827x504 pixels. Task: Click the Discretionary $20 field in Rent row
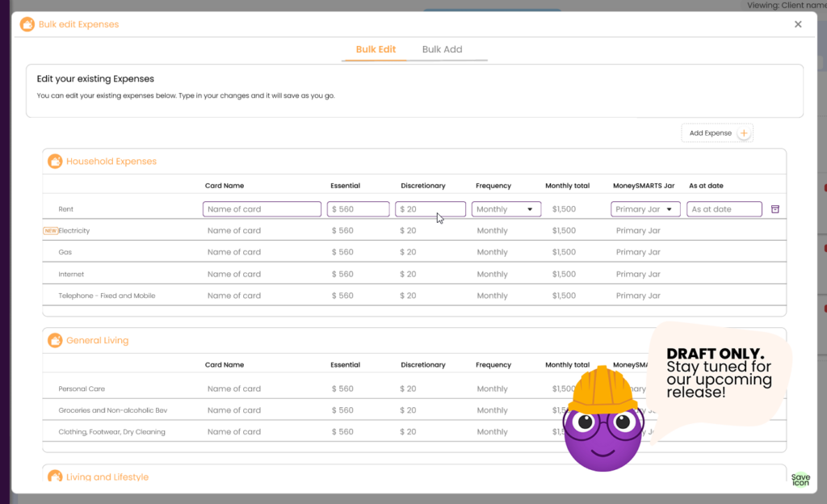coord(430,208)
